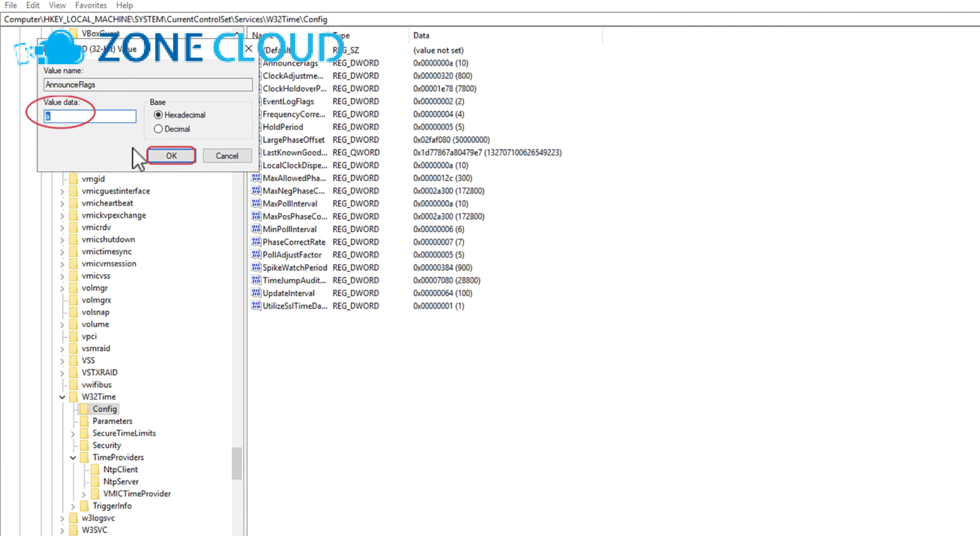Select MaxPosPhaseCorrection value icon

[256, 216]
